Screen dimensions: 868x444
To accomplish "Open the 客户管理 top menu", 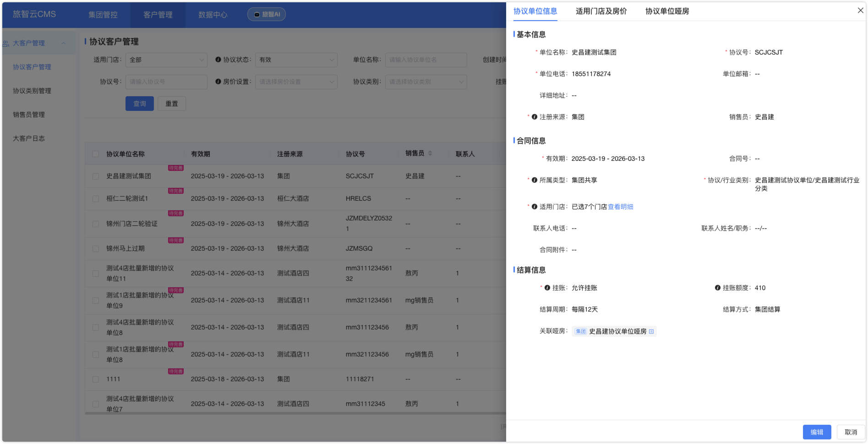I will [x=158, y=15].
